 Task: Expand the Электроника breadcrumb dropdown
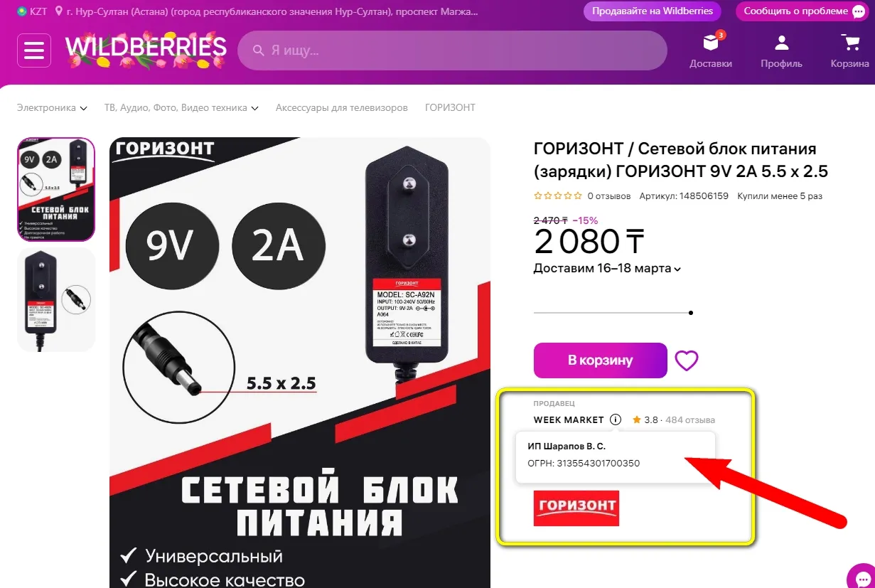52,108
